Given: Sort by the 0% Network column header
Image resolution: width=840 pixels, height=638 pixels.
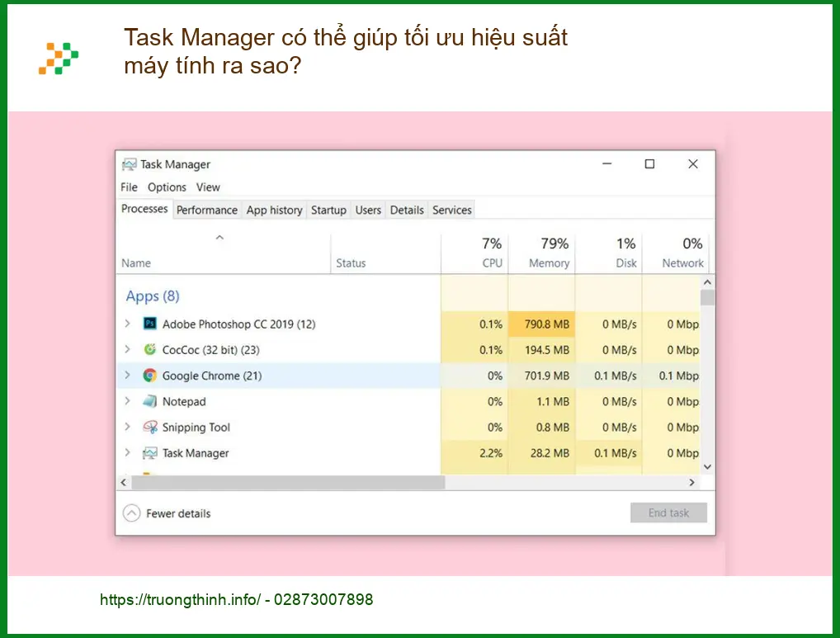Looking at the screenshot, I should point(676,253).
